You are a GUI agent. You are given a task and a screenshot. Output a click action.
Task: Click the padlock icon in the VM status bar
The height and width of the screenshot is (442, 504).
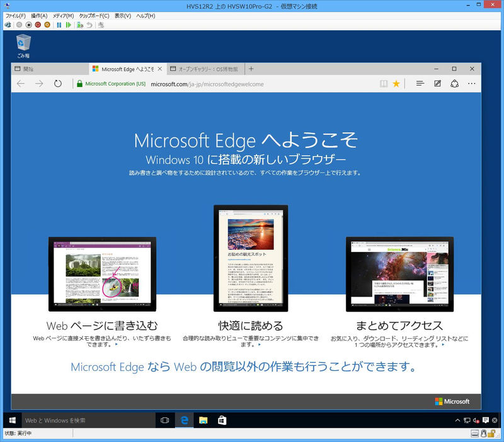(491, 434)
